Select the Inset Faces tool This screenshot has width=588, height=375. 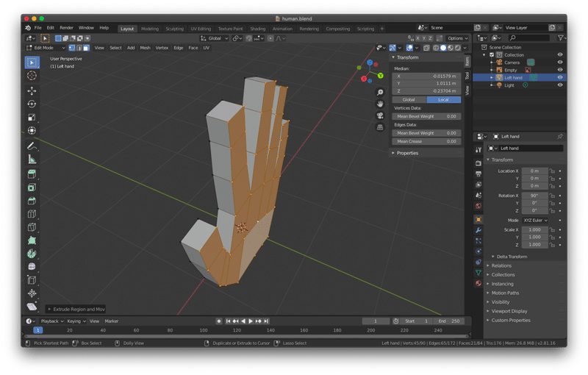(32, 187)
